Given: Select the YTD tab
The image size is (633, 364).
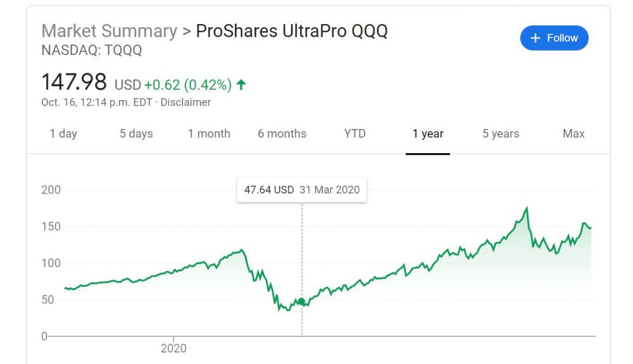Looking at the screenshot, I should [x=354, y=134].
